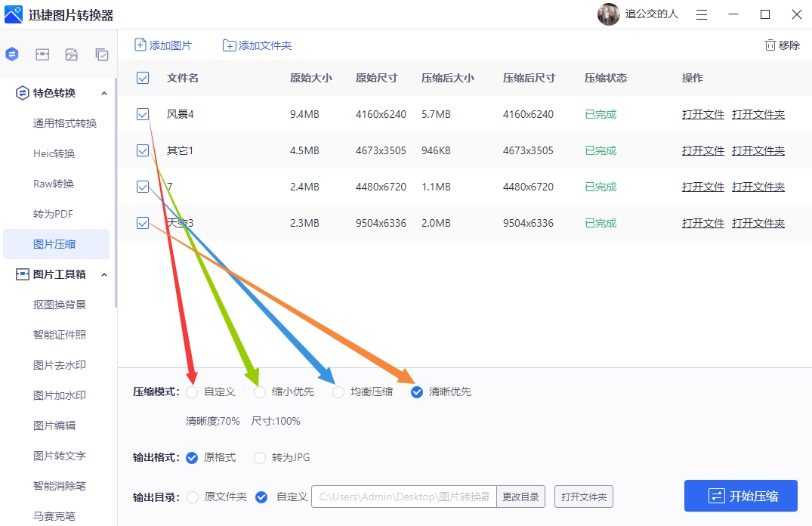Viewport: 812px width, 526px height.
Task: Open 智能证件照 in the sidebar
Action: point(60,335)
